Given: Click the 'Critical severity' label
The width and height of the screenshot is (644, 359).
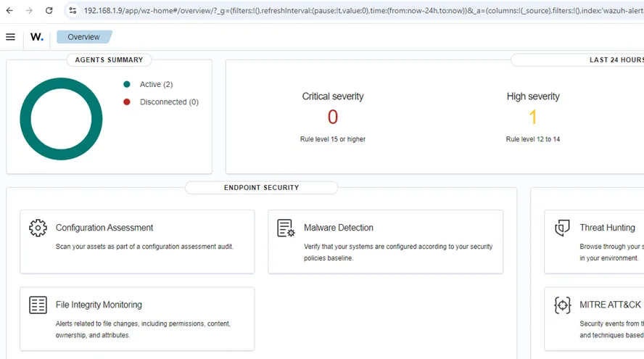Looking at the screenshot, I should [333, 96].
